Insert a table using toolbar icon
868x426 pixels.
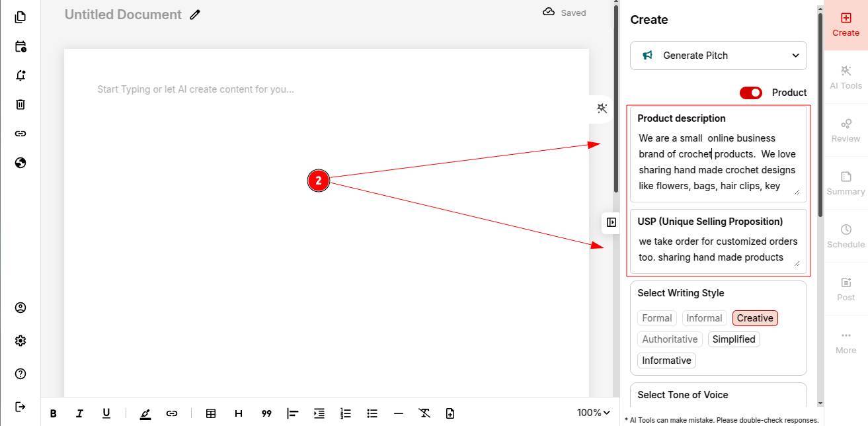211,413
